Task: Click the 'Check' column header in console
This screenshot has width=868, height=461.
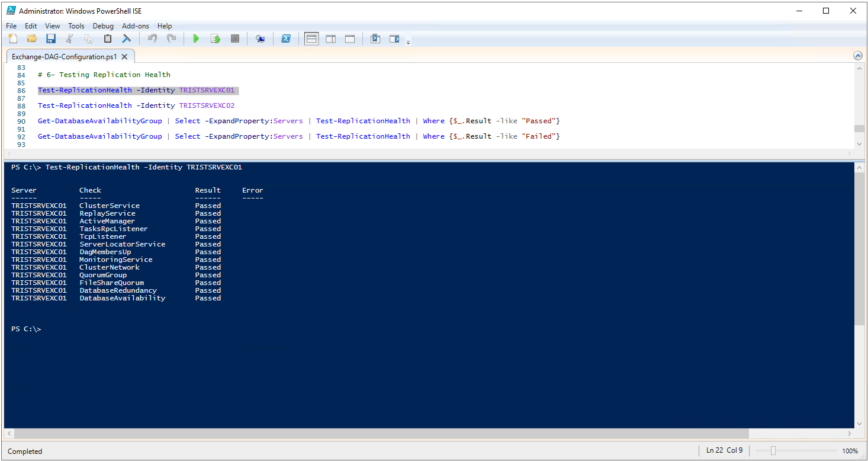Action: (x=90, y=190)
